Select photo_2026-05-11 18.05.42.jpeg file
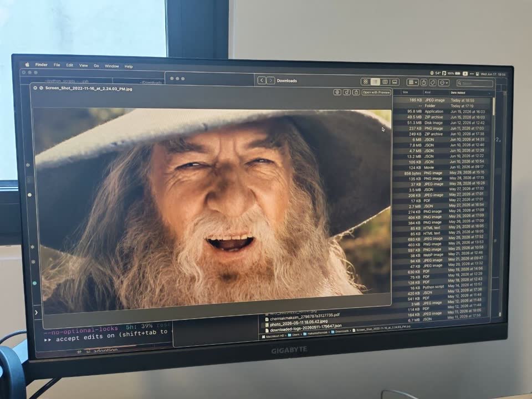The height and width of the screenshot is (399, 532). (x=296, y=323)
